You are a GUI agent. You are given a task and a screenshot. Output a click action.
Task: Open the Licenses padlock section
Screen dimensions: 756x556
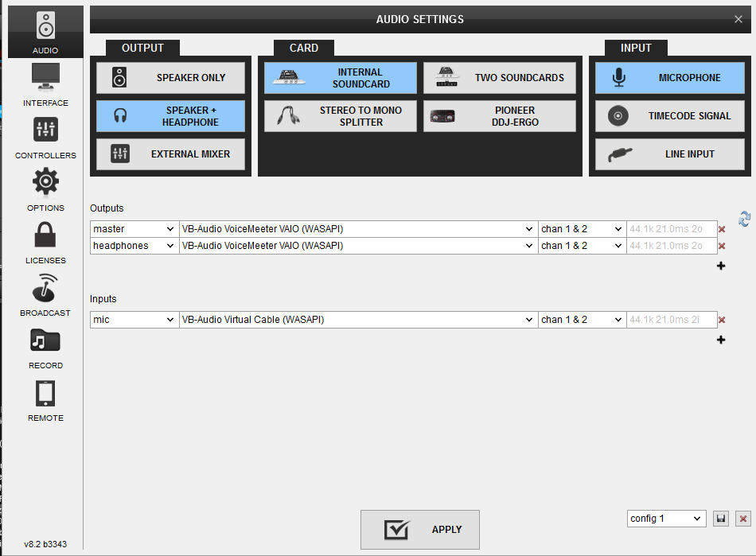45,243
